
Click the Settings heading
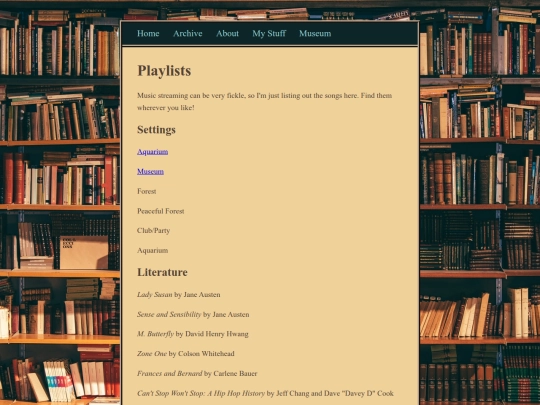coord(156,129)
